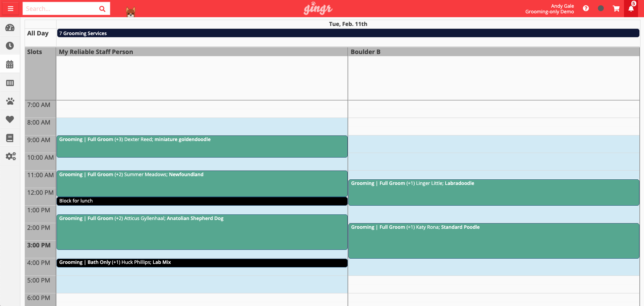Open the help question mark icon

pyautogui.click(x=586, y=8)
